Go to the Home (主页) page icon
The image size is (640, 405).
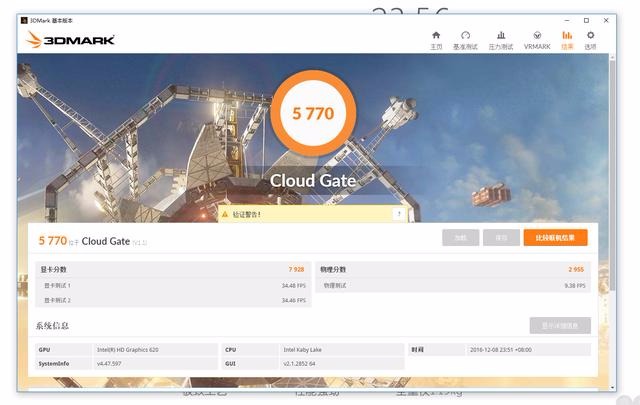coord(436,37)
